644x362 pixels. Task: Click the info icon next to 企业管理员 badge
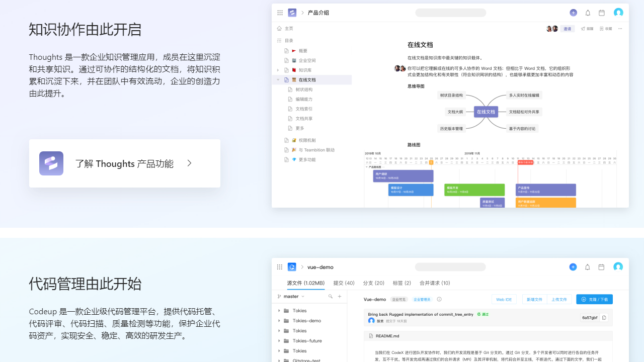pos(439,299)
